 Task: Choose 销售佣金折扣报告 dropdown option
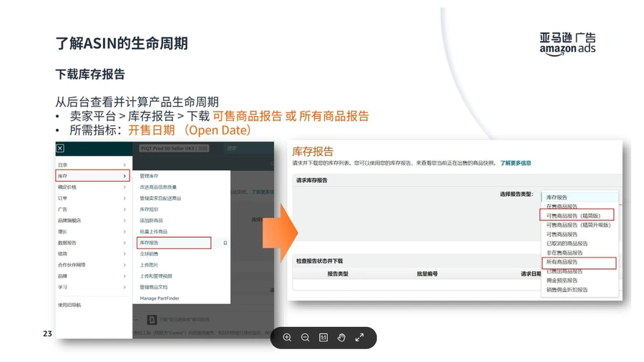coord(567,289)
